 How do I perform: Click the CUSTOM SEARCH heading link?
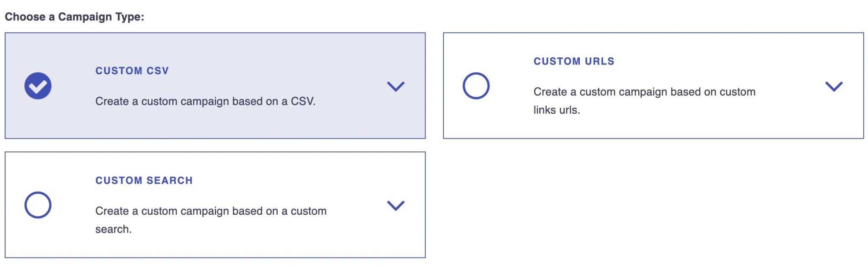[145, 180]
